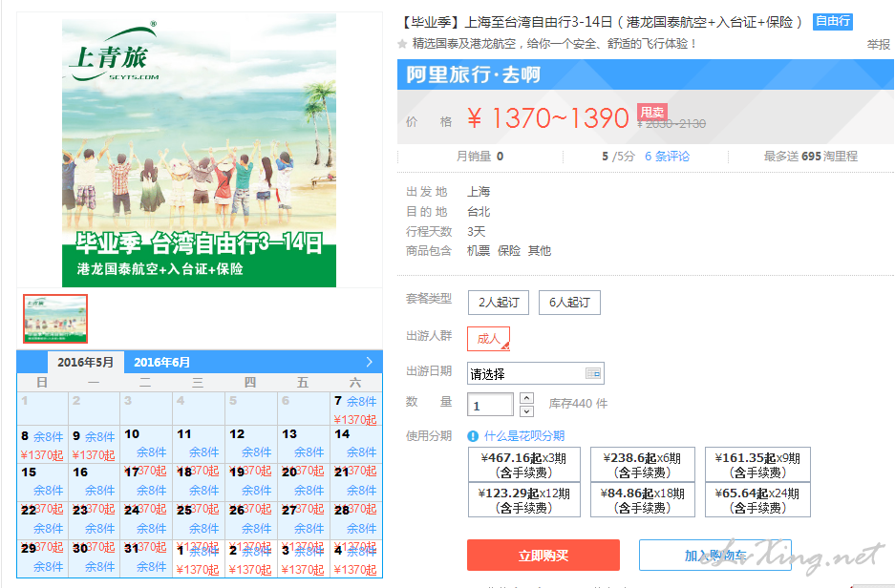The height and width of the screenshot is (588, 895).
Task: Click the calendar icon in the 出游日期 field
Action: pyautogui.click(x=593, y=373)
